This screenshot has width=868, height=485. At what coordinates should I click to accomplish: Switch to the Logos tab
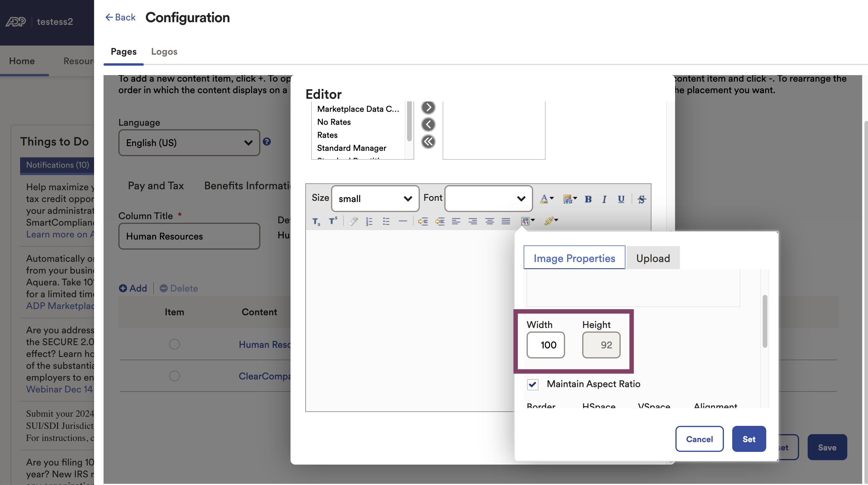tap(164, 51)
